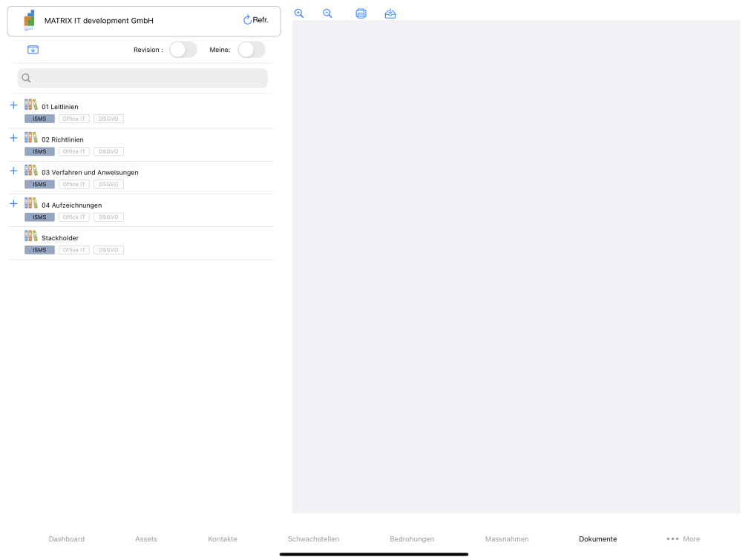Open the Massnahmen tab

coord(507,538)
